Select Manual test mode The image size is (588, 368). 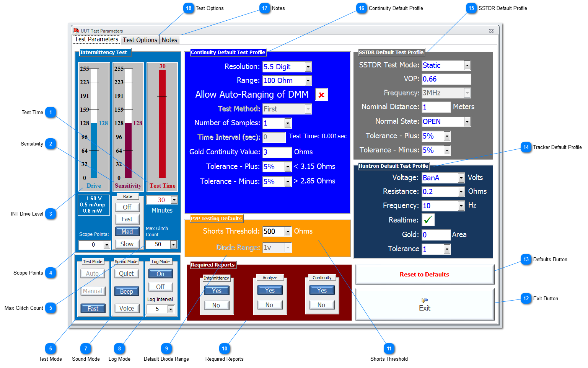[93, 291]
